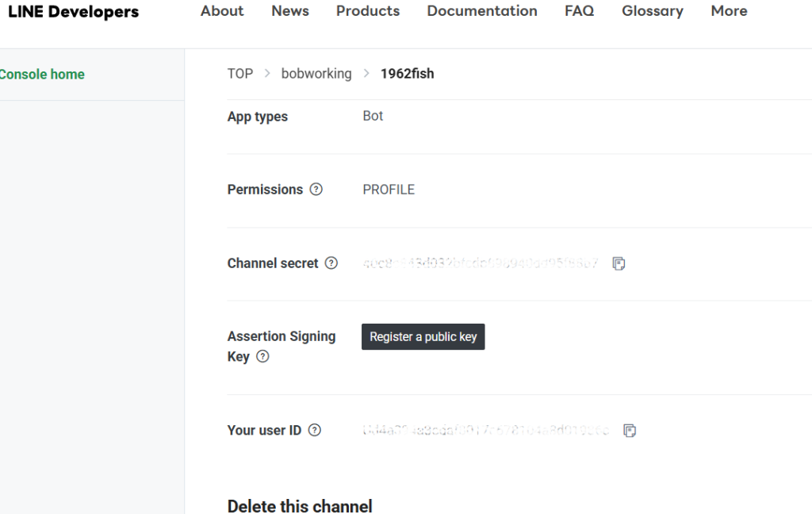This screenshot has height=514, width=812.
Task: Open help icon beside Permissions
Action: click(x=316, y=190)
